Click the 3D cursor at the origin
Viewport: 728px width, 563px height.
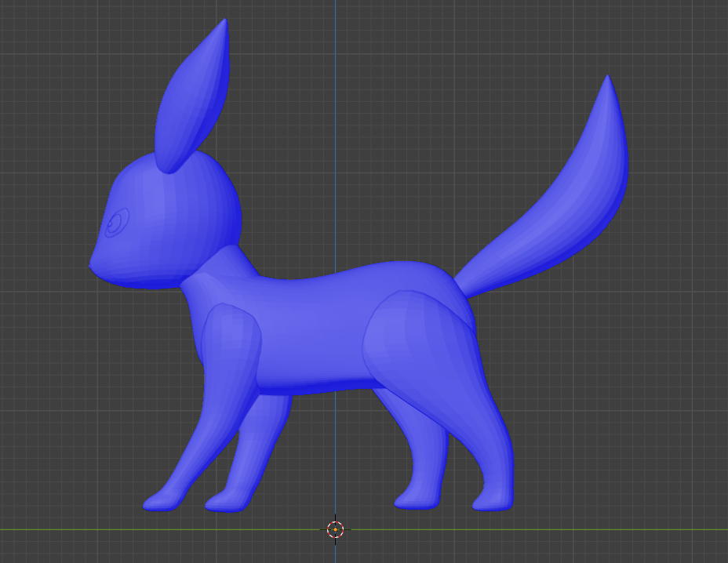335,529
